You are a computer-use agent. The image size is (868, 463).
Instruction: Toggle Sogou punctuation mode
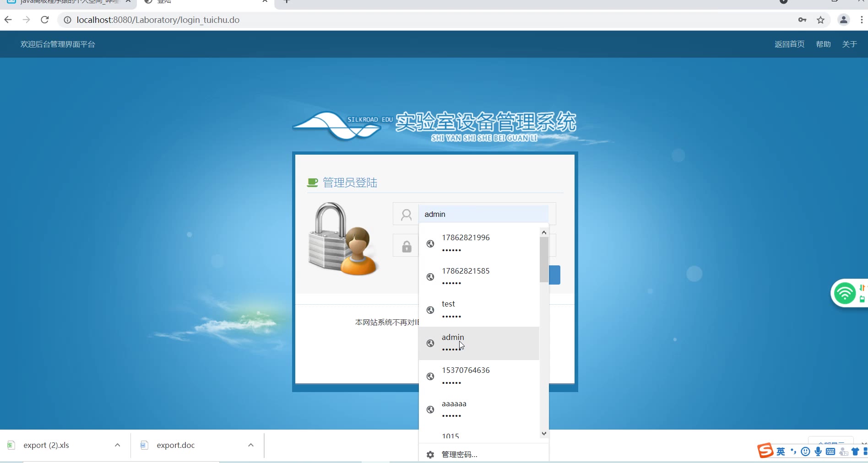coord(793,452)
